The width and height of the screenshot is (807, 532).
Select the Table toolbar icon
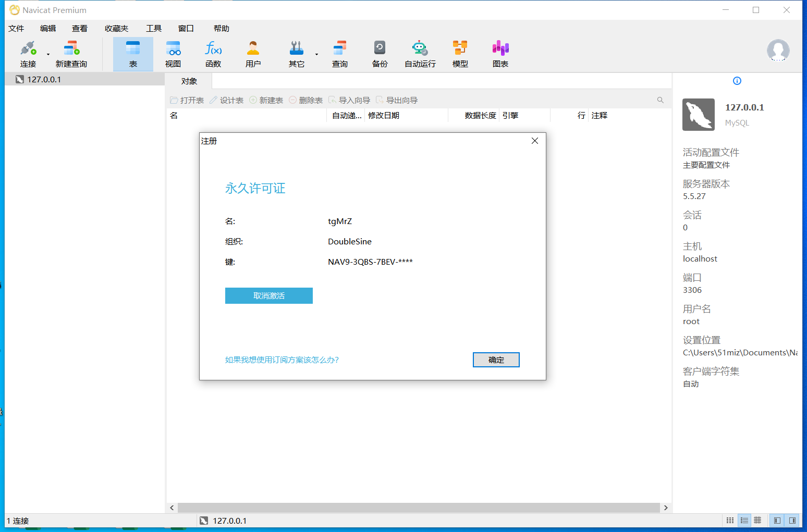(133, 54)
